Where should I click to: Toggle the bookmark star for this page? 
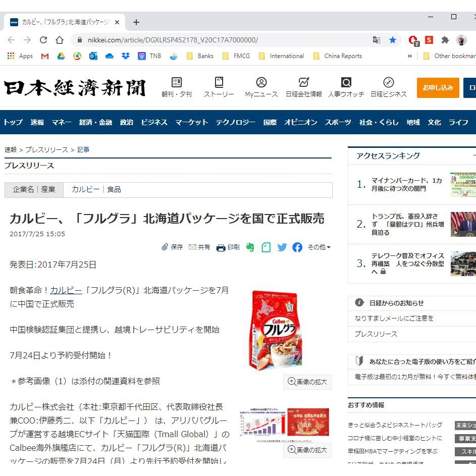(393, 40)
